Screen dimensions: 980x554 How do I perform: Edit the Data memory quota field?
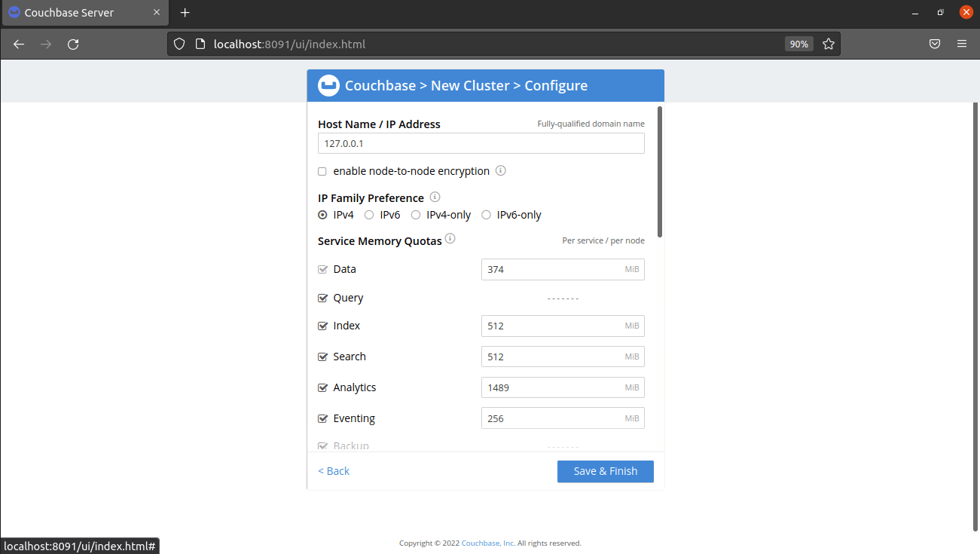click(x=563, y=269)
